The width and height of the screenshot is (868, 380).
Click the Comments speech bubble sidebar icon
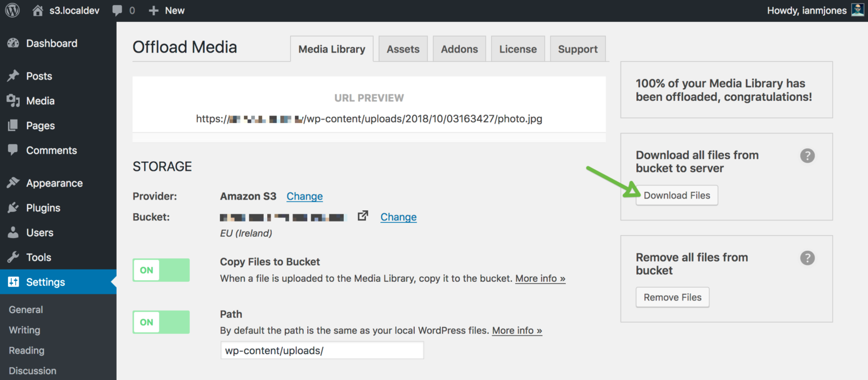click(13, 151)
